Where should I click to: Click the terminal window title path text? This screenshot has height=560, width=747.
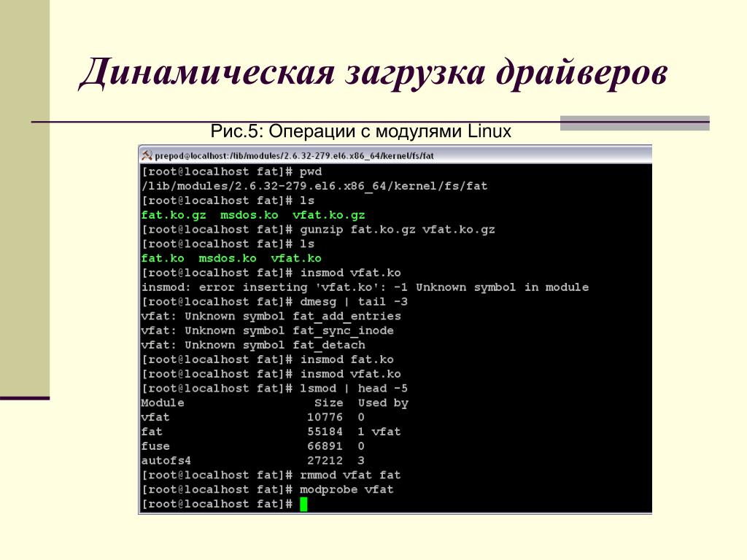(295, 156)
